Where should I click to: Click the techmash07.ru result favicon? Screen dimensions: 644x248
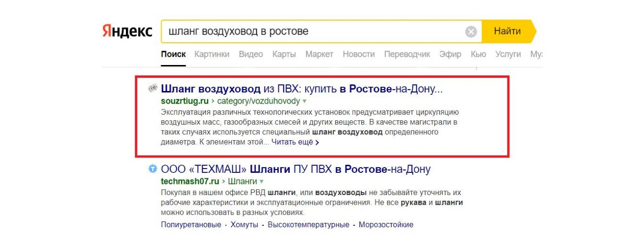click(x=153, y=169)
